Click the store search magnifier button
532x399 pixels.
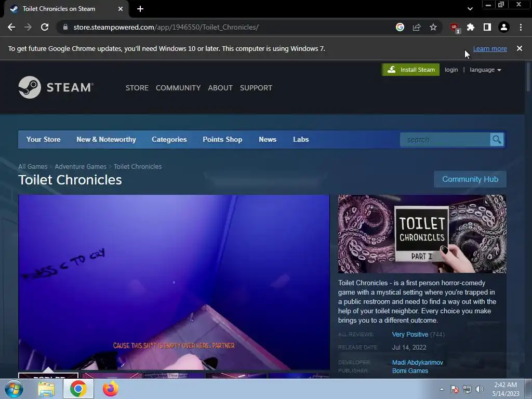click(x=497, y=140)
